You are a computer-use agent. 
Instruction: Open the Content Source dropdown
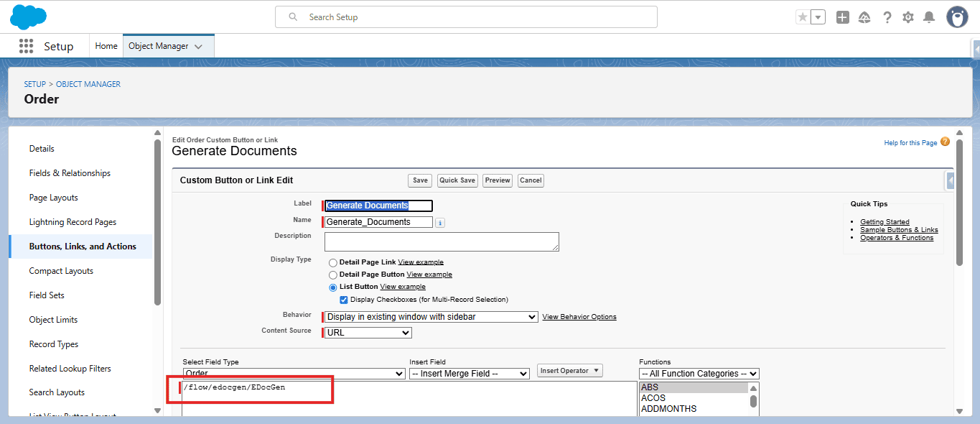(368, 333)
